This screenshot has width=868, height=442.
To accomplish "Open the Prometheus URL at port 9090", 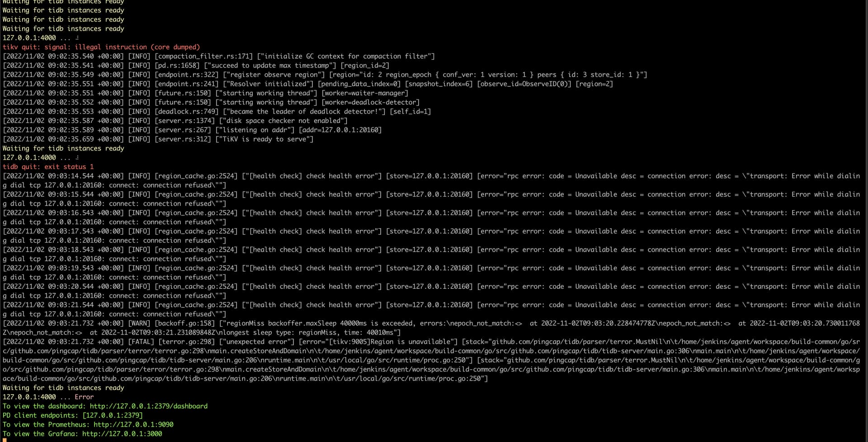I will coord(133,425).
